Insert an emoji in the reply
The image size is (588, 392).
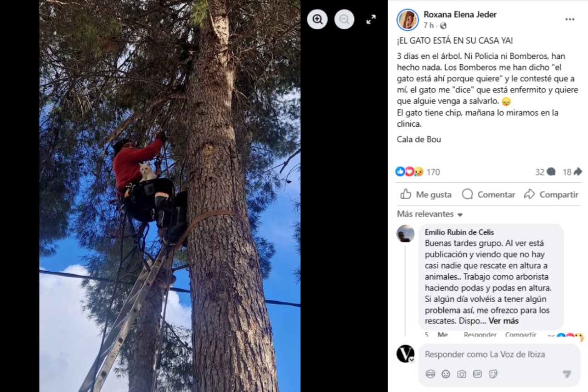[446, 374]
